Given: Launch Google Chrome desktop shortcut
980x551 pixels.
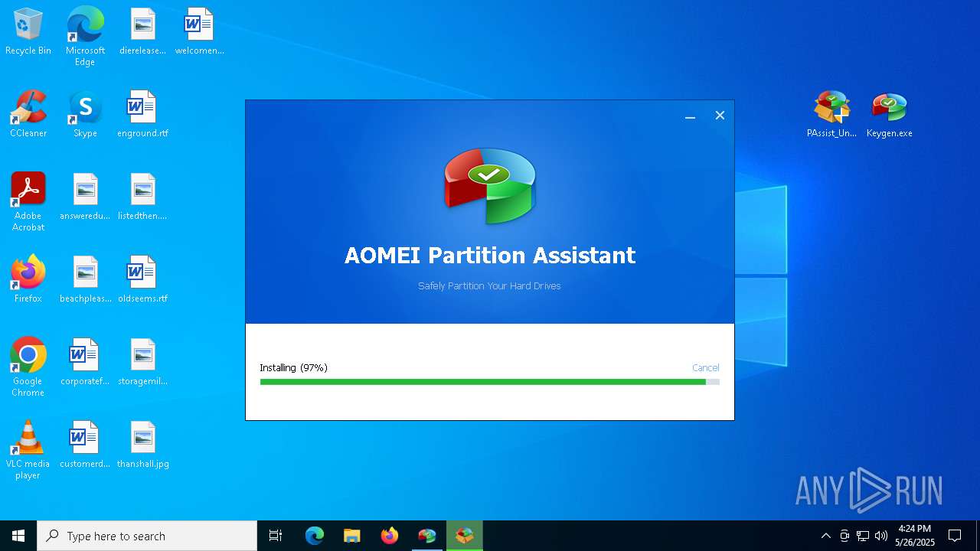Looking at the screenshot, I should pos(28,367).
